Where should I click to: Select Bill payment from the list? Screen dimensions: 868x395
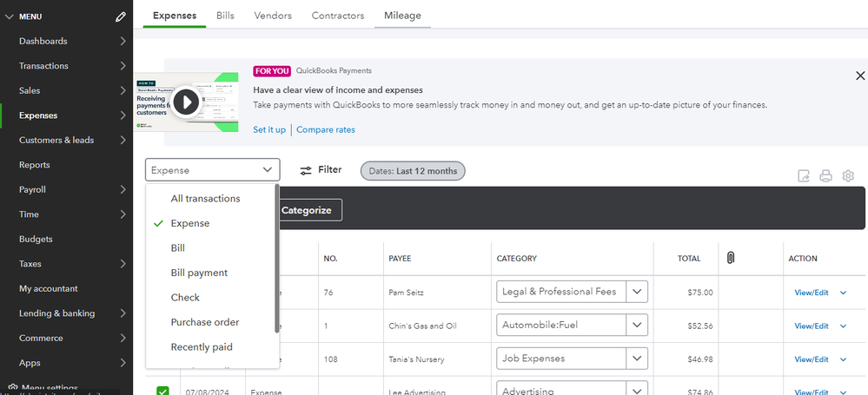click(199, 273)
